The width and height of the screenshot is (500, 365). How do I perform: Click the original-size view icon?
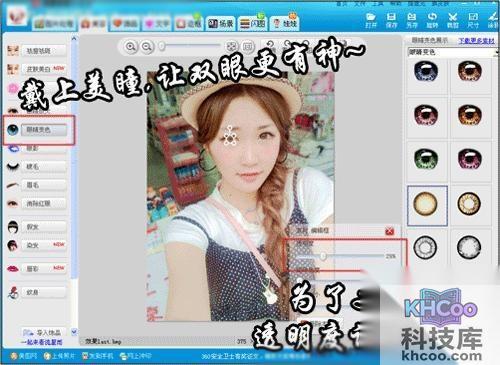pyautogui.click(x=247, y=47)
